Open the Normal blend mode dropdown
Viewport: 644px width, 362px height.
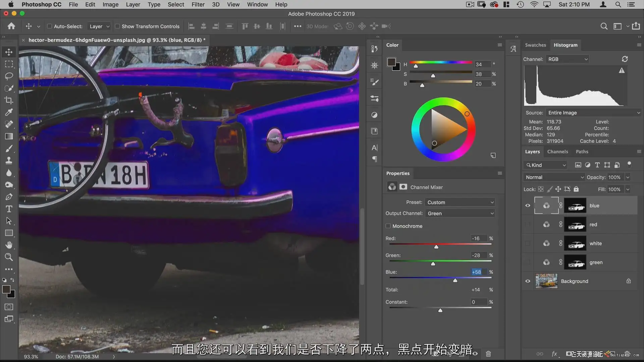[554, 177]
